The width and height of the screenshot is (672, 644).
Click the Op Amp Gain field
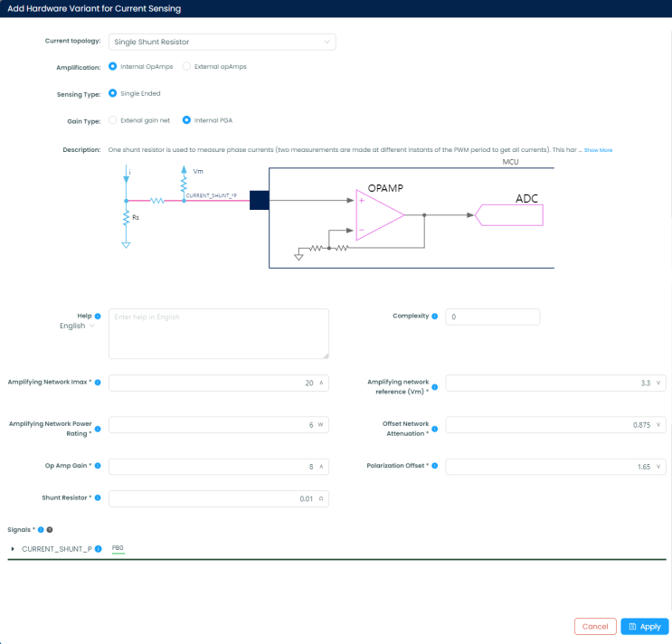pos(219,467)
